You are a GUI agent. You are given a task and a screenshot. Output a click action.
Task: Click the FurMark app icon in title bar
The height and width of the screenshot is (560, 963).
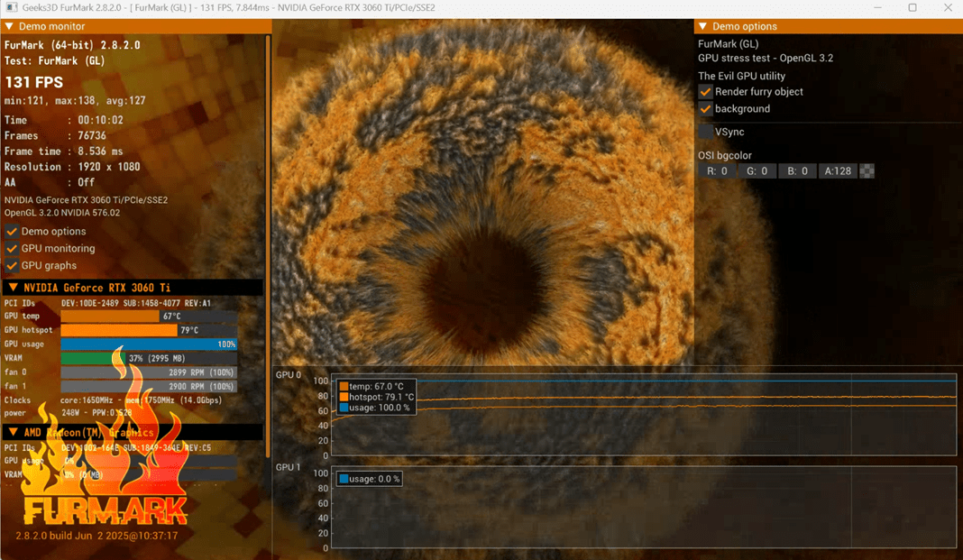coord(11,7)
